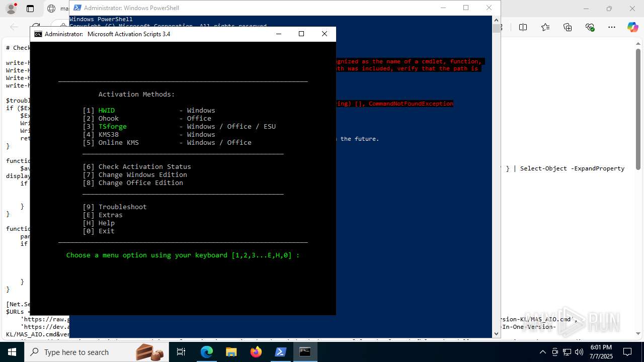Minimize the Activation Scripts window
The width and height of the screenshot is (644, 362).
[x=279, y=34]
